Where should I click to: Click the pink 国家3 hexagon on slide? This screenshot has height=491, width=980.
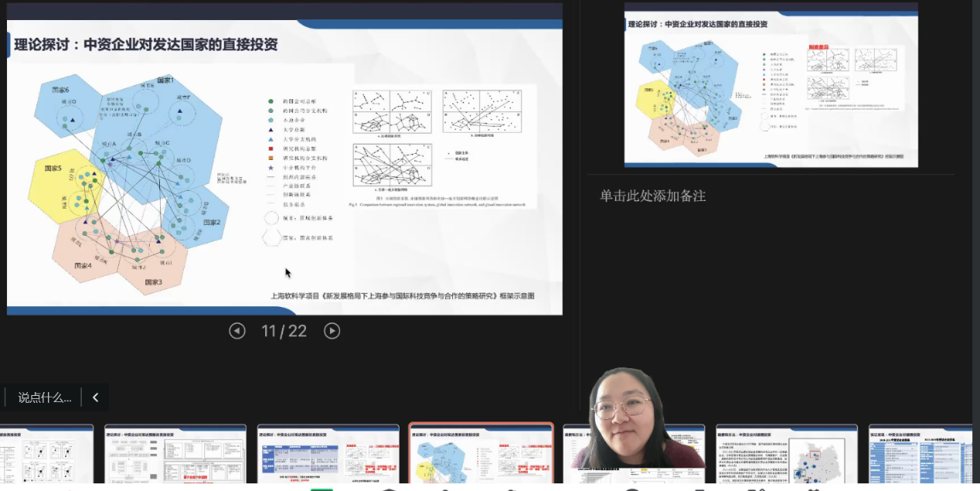(x=152, y=267)
